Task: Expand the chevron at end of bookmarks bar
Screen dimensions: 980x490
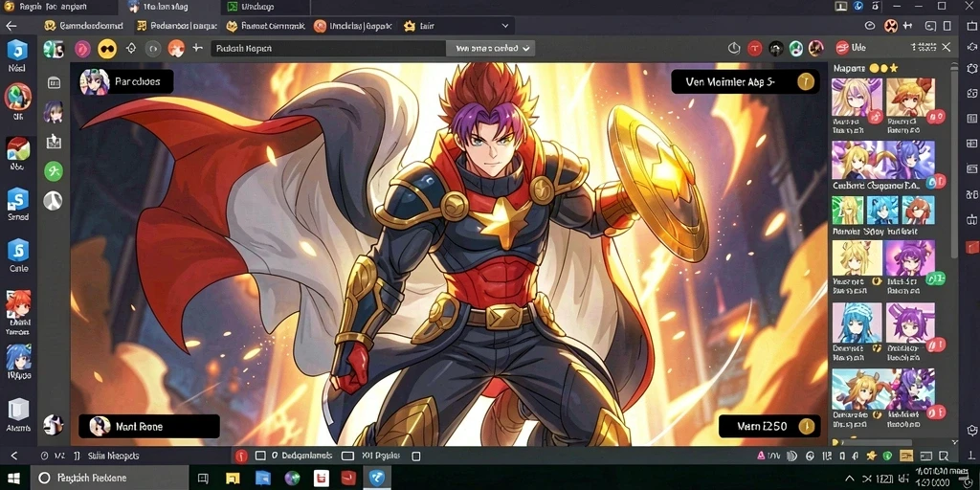Action: pyautogui.click(x=505, y=26)
